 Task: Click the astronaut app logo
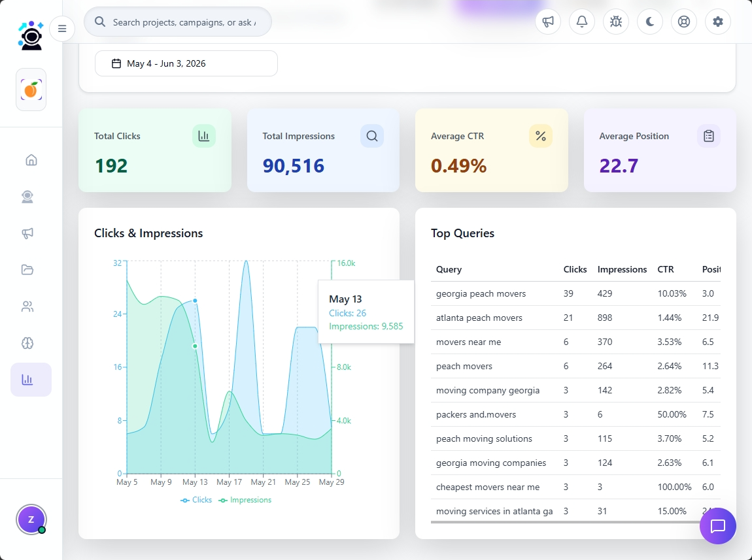[x=31, y=35]
